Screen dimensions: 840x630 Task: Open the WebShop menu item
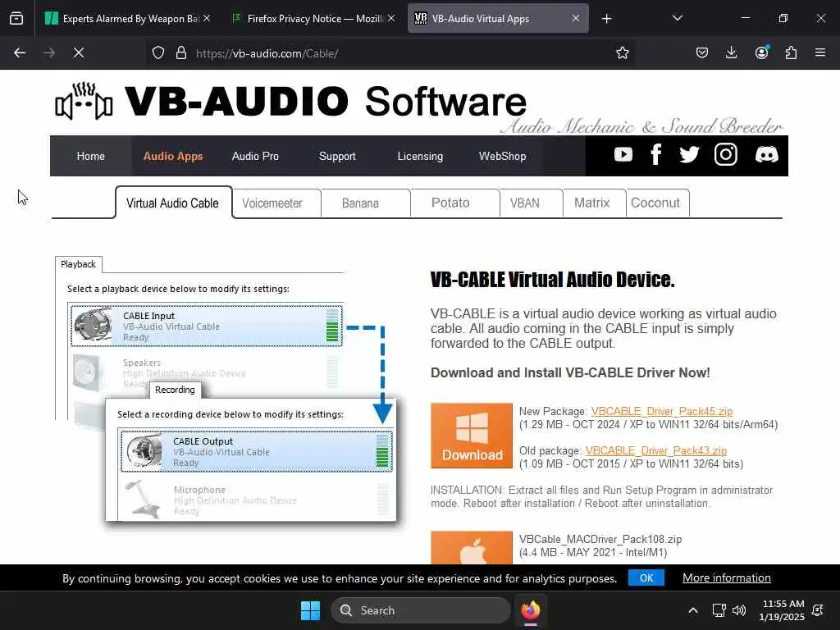(x=502, y=156)
